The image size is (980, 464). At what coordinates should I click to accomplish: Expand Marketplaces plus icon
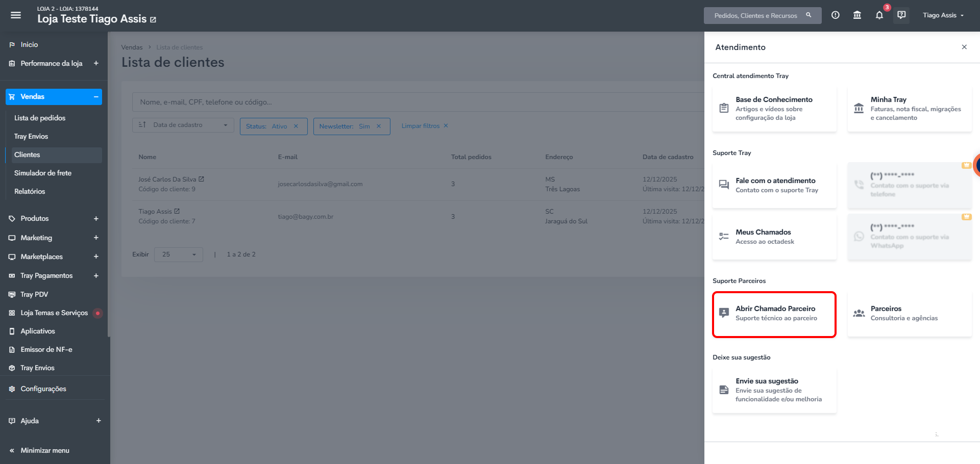[x=96, y=256]
